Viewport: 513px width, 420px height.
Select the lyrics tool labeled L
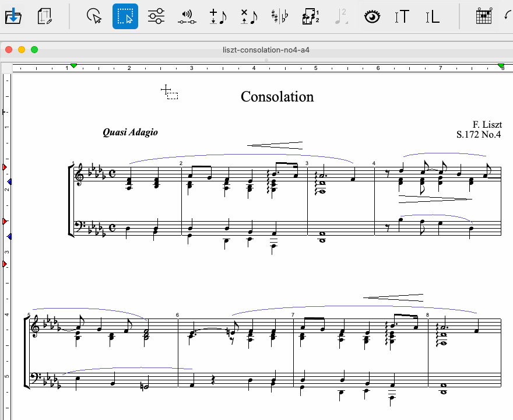point(433,16)
